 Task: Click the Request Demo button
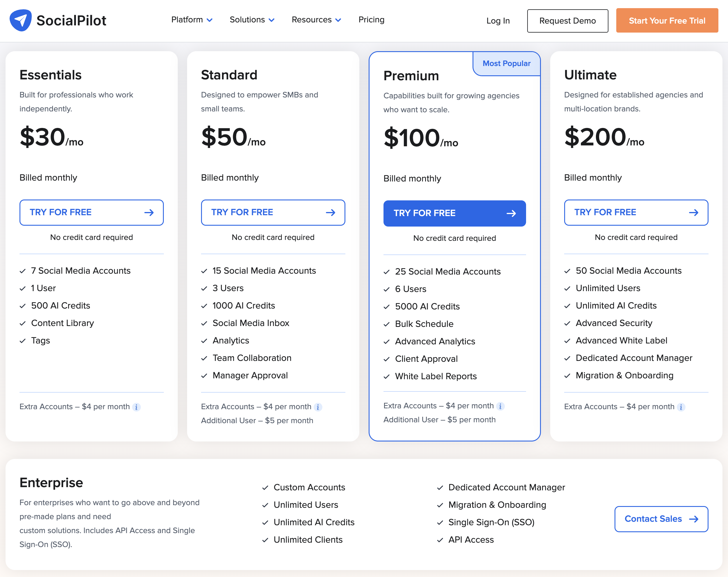tap(567, 21)
